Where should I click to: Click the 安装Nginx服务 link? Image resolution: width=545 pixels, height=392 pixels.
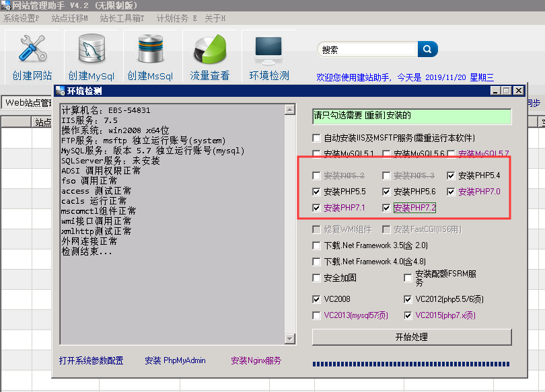click(x=256, y=360)
